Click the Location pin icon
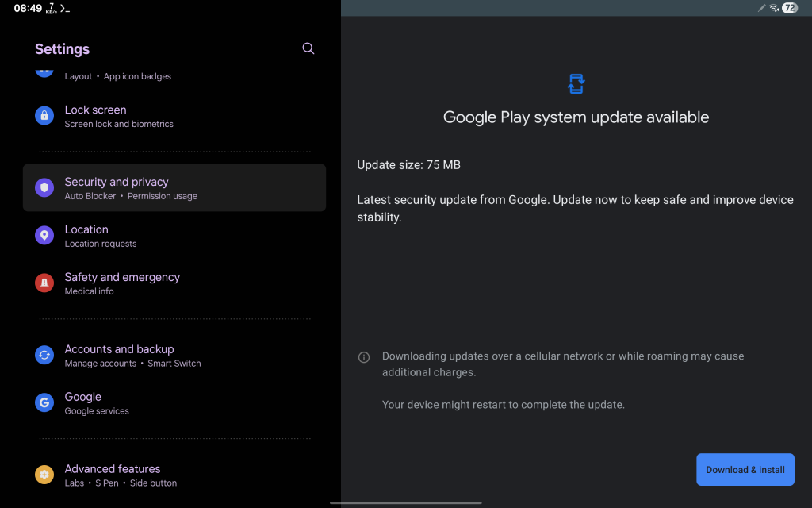Viewport: 812px width, 508px height. click(x=44, y=235)
